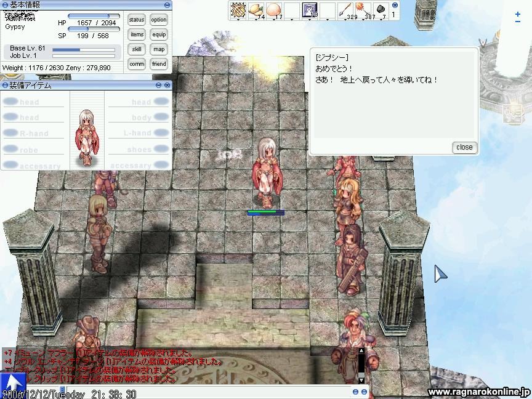Open dropdown under the potato hotbar slot

256,20
